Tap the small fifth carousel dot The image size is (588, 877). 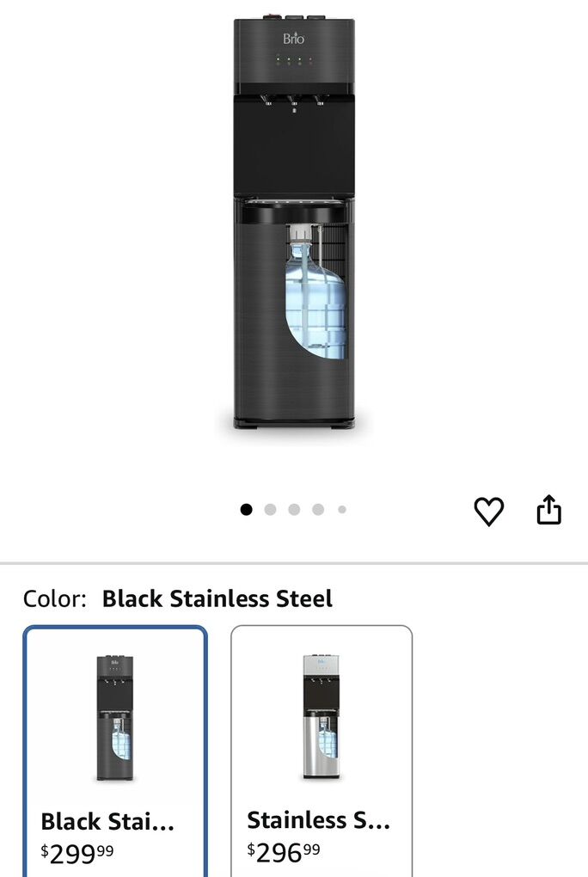(341, 509)
